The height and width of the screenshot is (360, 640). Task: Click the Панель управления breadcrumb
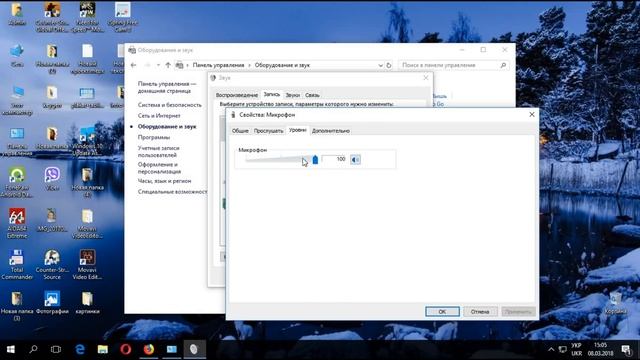tap(218, 65)
